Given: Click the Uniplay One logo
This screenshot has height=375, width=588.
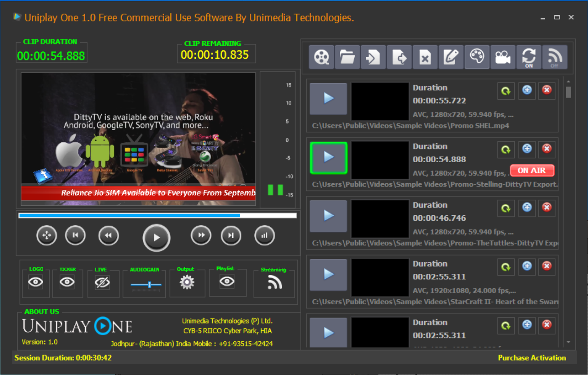Looking at the screenshot, I should (x=77, y=326).
